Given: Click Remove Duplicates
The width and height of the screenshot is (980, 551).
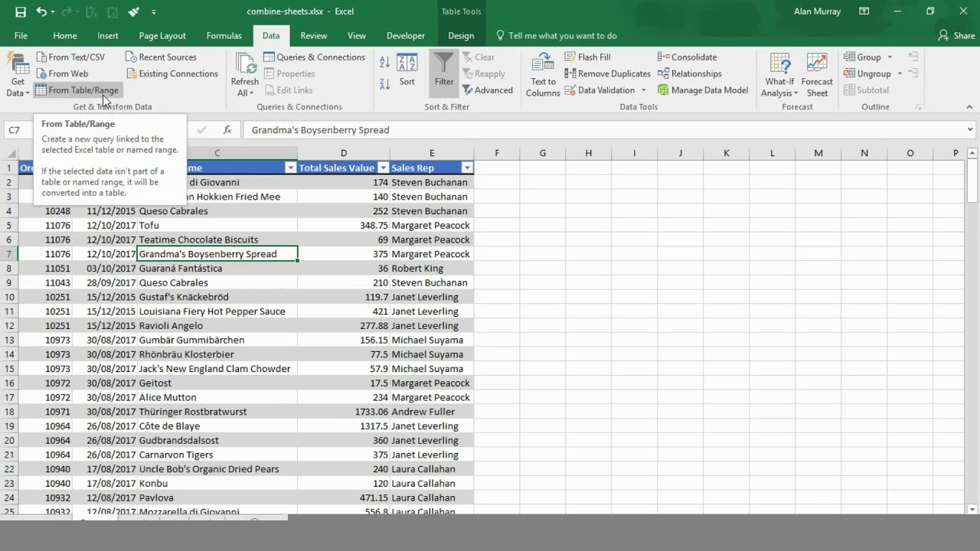Looking at the screenshot, I should tap(607, 73).
